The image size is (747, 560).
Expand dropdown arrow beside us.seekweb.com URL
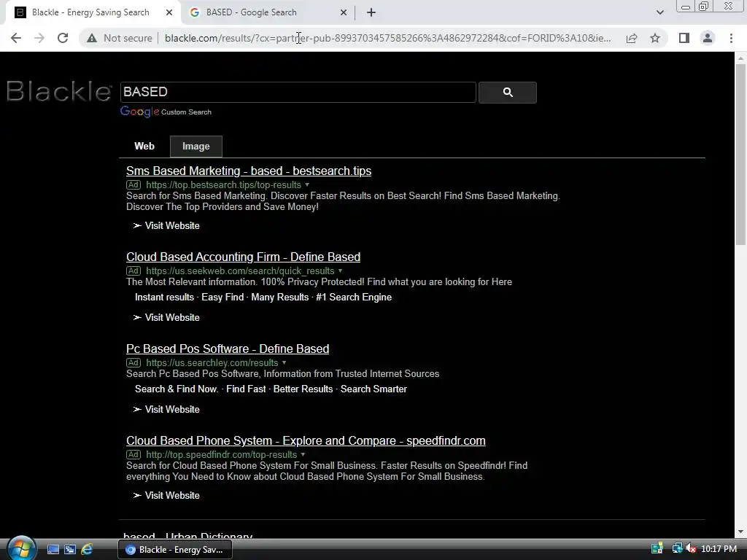340,271
